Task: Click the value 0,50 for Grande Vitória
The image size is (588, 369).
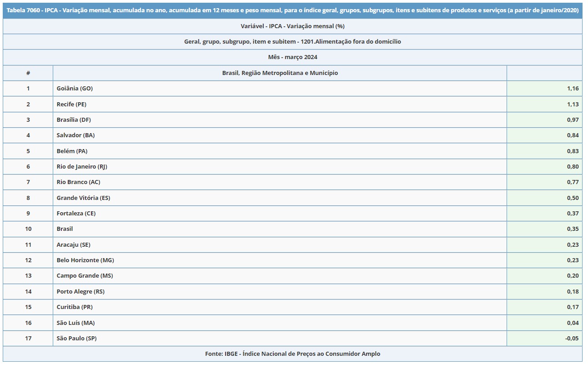Action: coord(573,198)
